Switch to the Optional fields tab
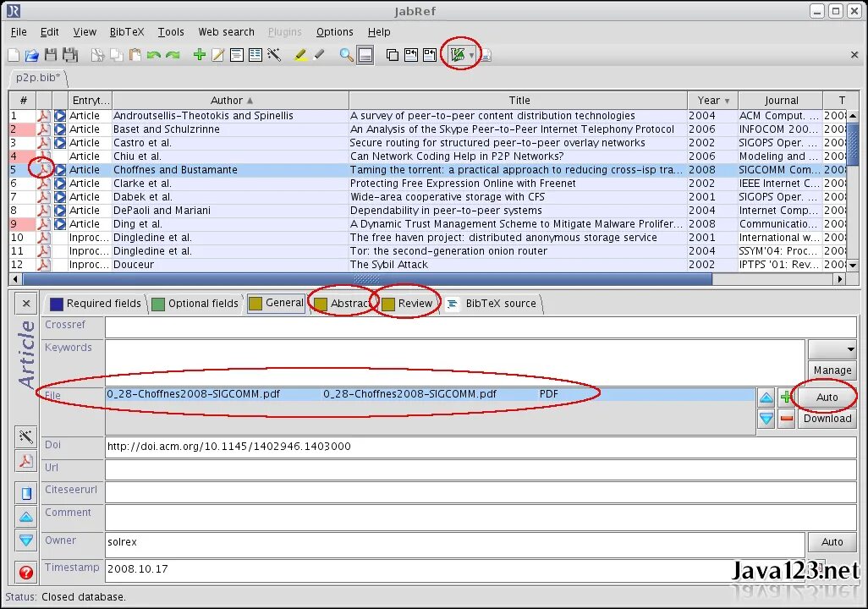The height and width of the screenshot is (609, 868). tap(195, 304)
